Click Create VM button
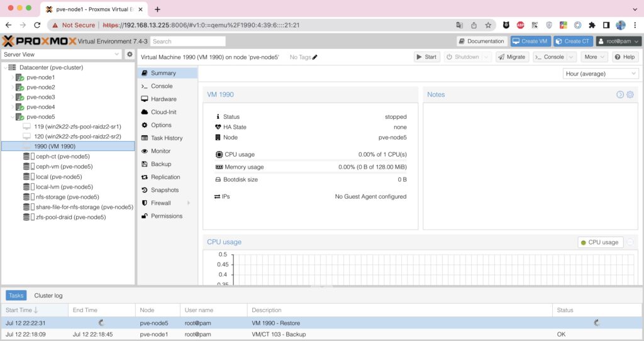This screenshot has height=341, width=644. pyautogui.click(x=530, y=41)
